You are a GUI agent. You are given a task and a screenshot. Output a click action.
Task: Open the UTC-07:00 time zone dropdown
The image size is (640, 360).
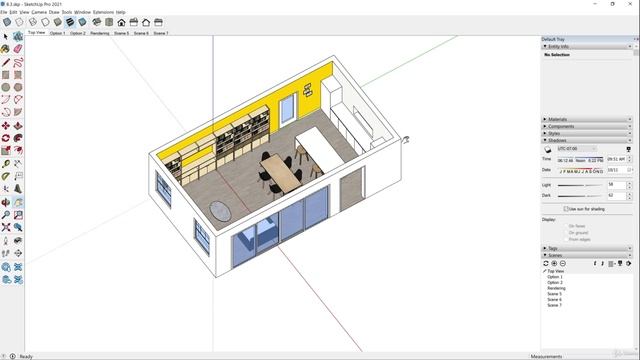(576, 149)
